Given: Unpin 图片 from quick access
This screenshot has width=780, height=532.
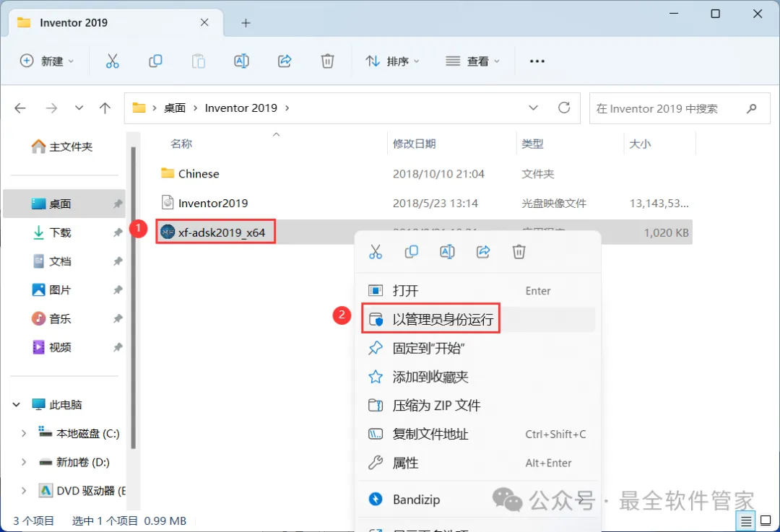Looking at the screenshot, I should (118, 290).
